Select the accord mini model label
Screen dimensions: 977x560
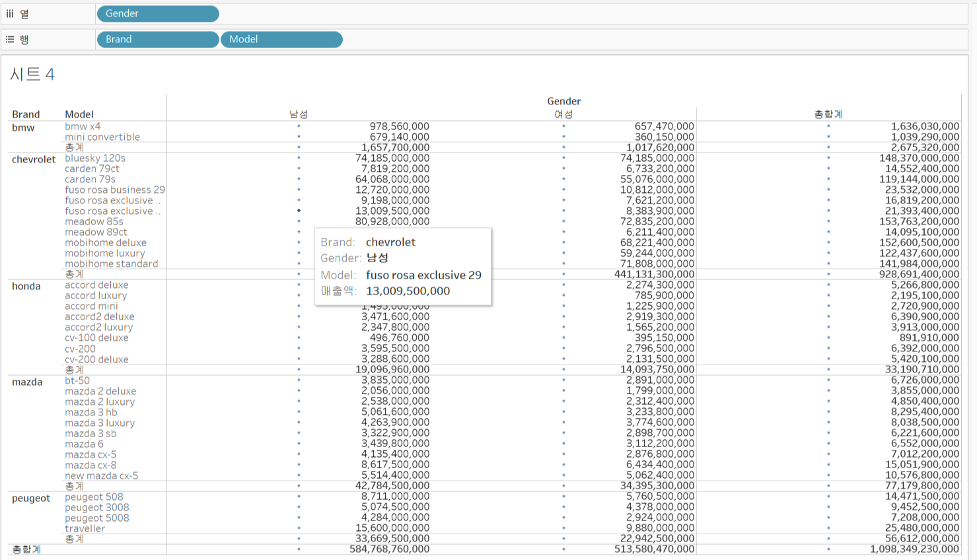(x=91, y=306)
